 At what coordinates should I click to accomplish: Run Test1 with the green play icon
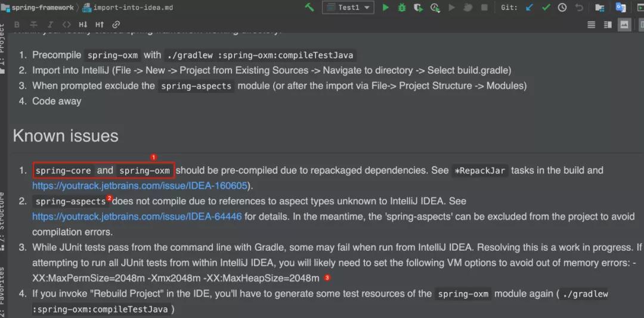tap(385, 7)
